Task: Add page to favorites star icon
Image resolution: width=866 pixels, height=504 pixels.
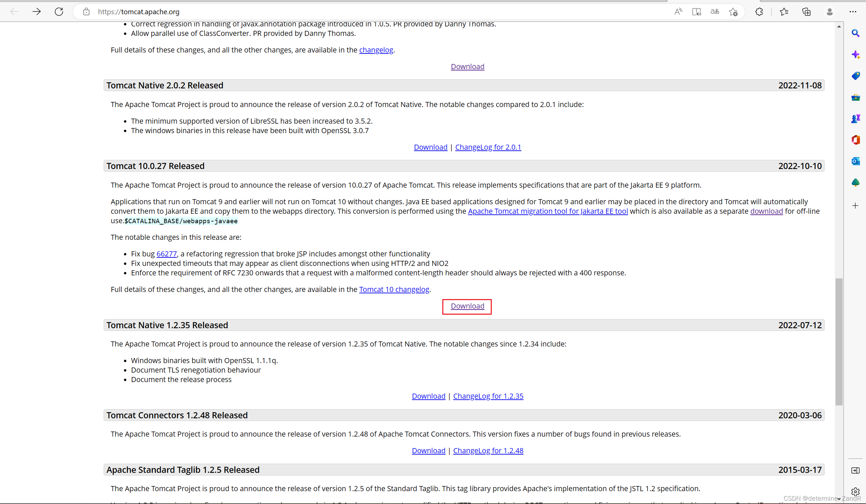Action: 733,12
